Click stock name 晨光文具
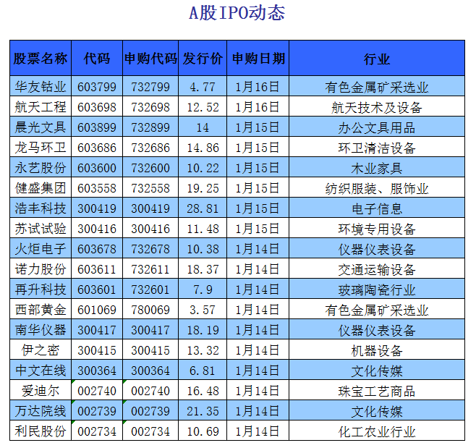The image size is (476, 448). pos(41,127)
